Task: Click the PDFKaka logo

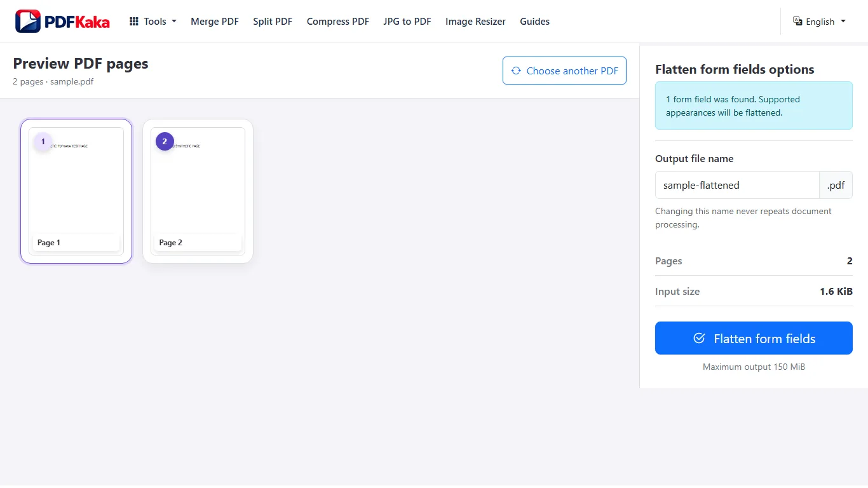Action: coord(62,22)
